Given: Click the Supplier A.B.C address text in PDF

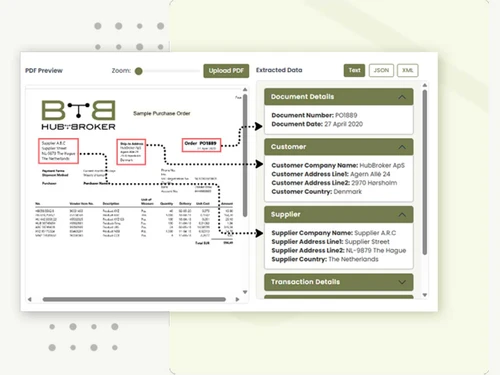Looking at the screenshot, I should point(58,151).
